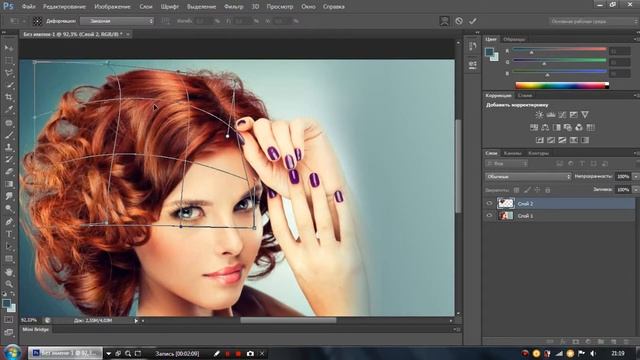
Task: Hide layer Слой 1 with eye icon
Action: tap(489, 216)
